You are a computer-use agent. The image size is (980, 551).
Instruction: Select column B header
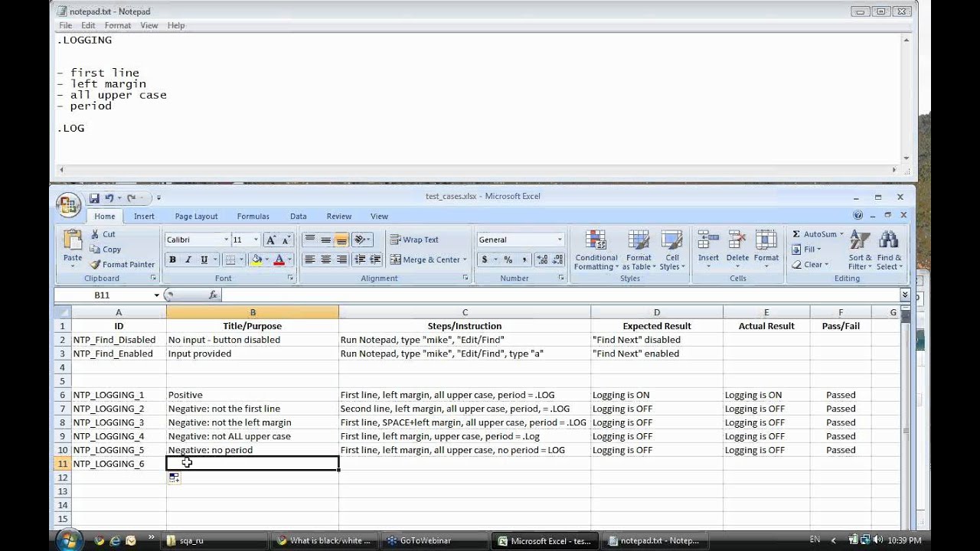[253, 312]
